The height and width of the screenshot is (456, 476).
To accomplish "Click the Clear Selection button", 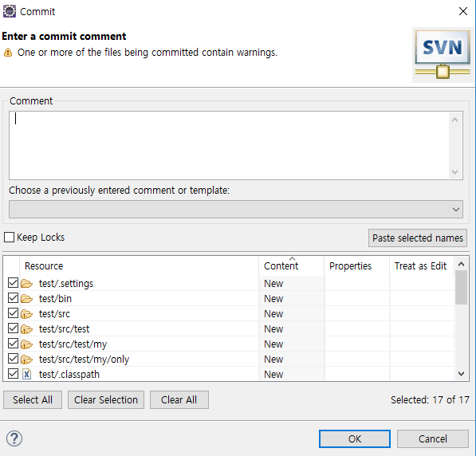I will [106, 400].
